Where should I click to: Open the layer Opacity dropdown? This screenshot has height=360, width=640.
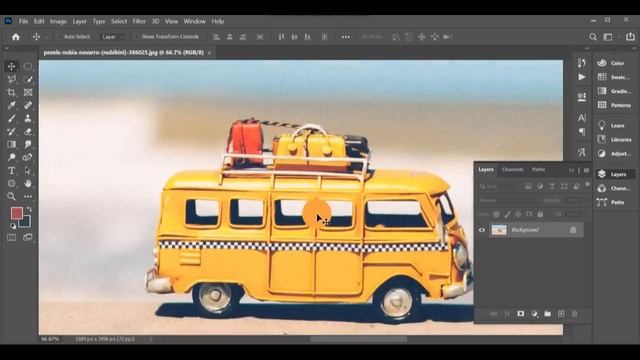pyautogui.click(x=573, y=200)
